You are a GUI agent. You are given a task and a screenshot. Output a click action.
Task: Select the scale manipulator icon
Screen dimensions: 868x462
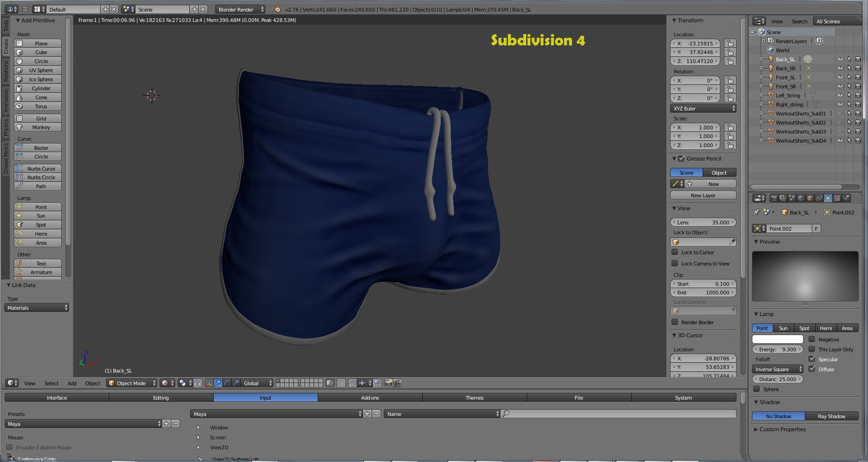click(x=236, y=383)
